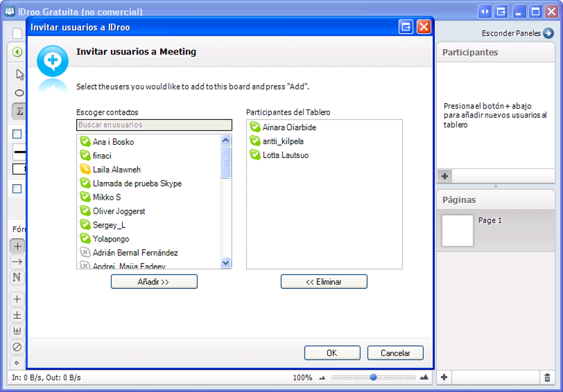
Task: Click contact list scroll up arrow
Action: click(226, 140)
